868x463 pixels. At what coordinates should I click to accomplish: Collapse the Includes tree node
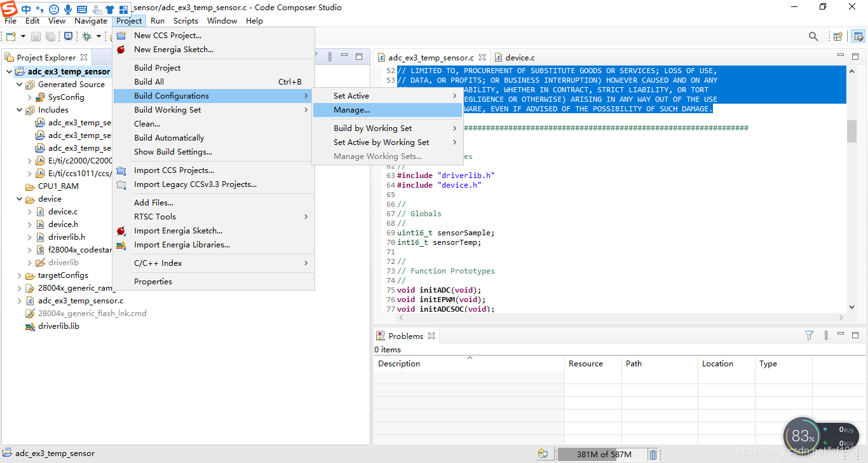click(19, 110)
